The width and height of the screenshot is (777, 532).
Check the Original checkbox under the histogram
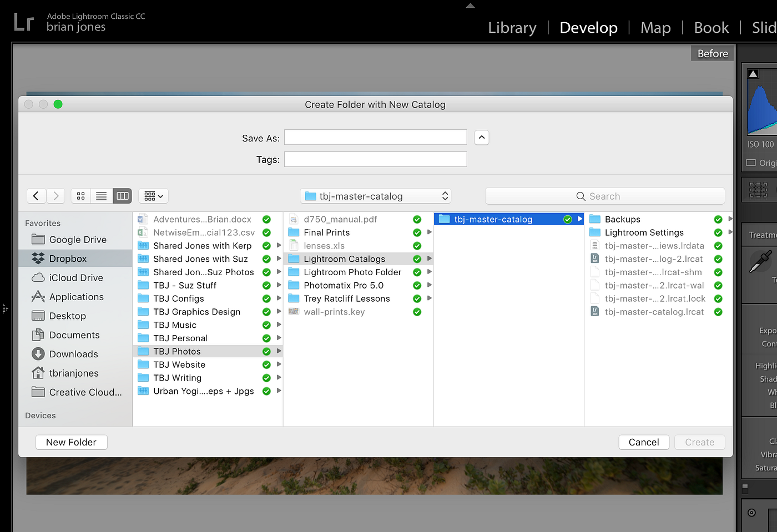[x=751, y=163]
